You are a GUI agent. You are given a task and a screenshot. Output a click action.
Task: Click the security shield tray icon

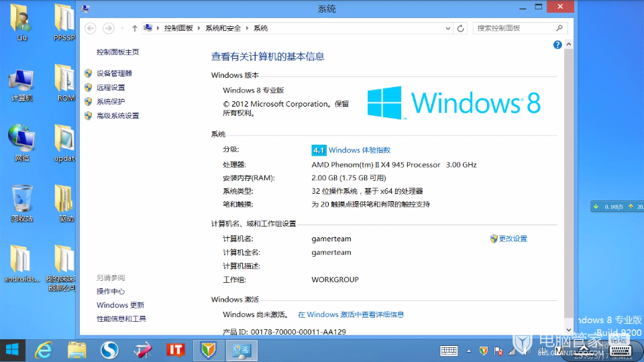pos(484,351)
